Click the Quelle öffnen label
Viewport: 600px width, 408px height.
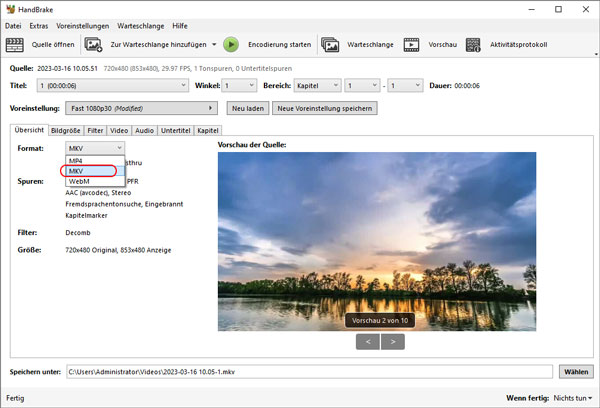(x=53, y=45)
